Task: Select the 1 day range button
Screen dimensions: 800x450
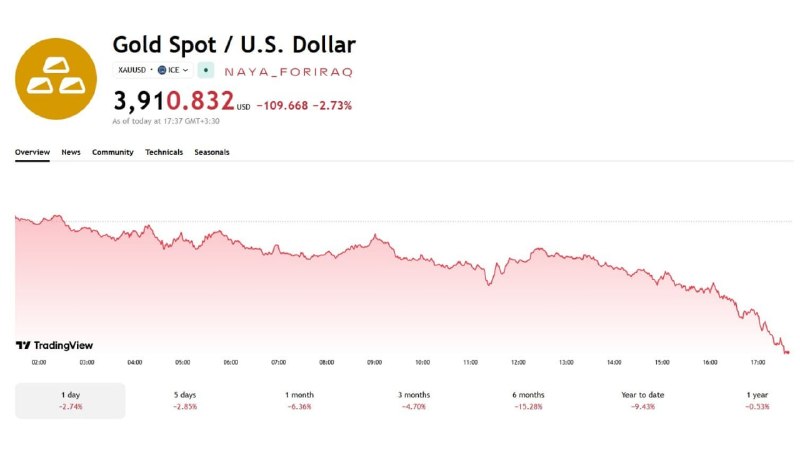Action: coord(70,401)
